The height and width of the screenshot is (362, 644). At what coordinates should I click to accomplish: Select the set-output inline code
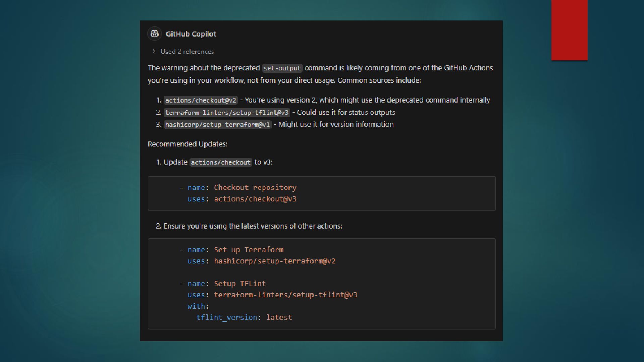(x=282, y=68)
